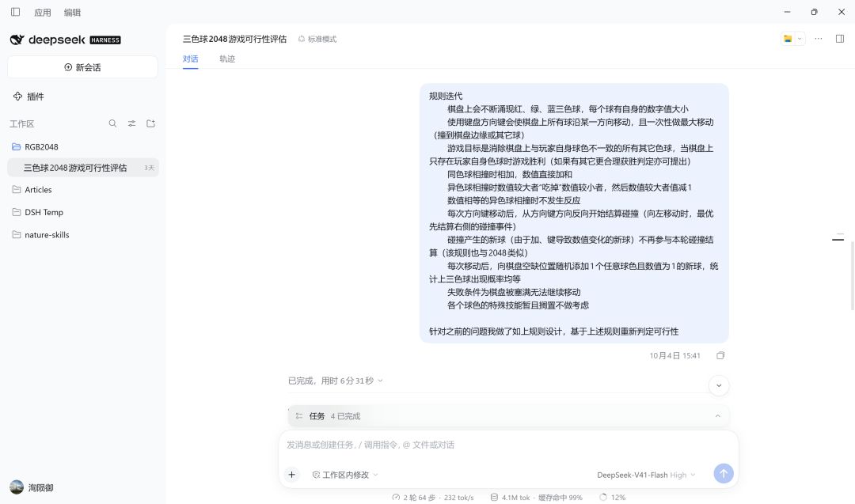Open workspace filter settings sliders icon

(x=131, y=123)
